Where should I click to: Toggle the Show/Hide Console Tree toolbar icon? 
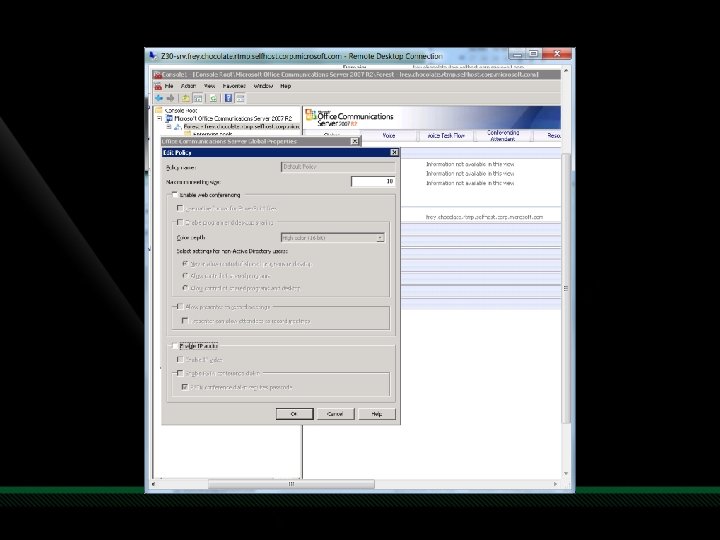pyautogui.click(x=198, y=98)
